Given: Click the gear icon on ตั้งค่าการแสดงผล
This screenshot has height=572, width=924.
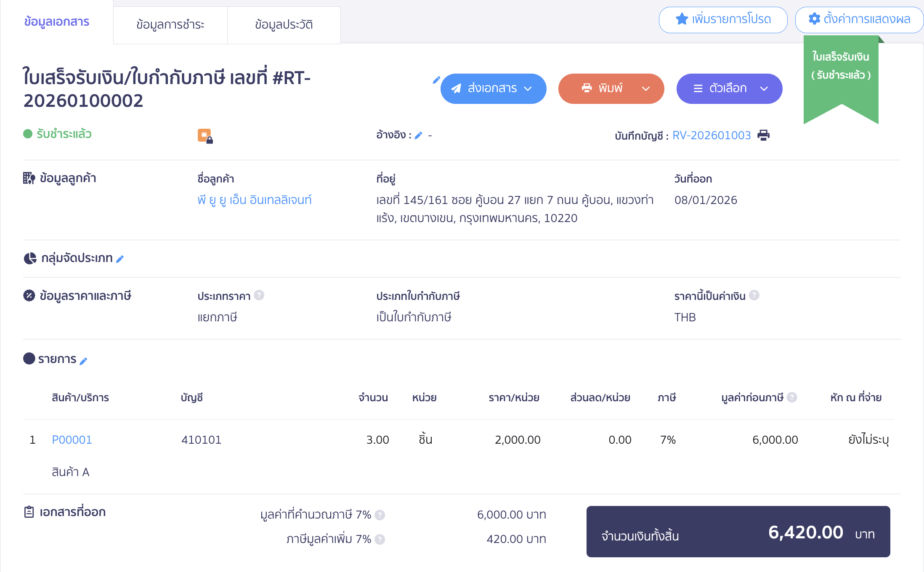Looking at the screenshot, I should click(815, 19).
